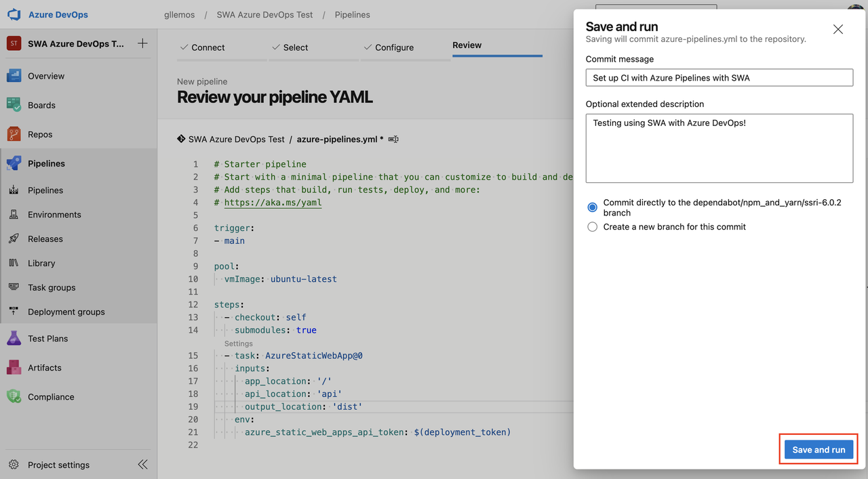Click the Commit message input field

(x=719, y=78)
